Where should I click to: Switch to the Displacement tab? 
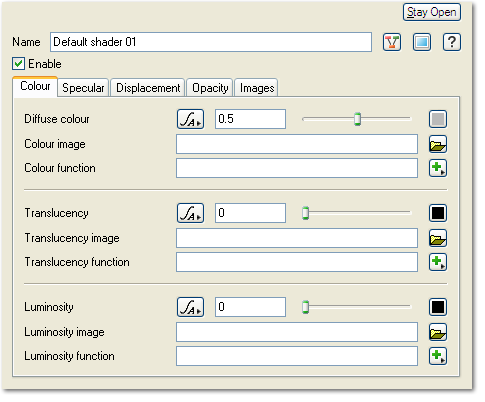click(148, 88)
